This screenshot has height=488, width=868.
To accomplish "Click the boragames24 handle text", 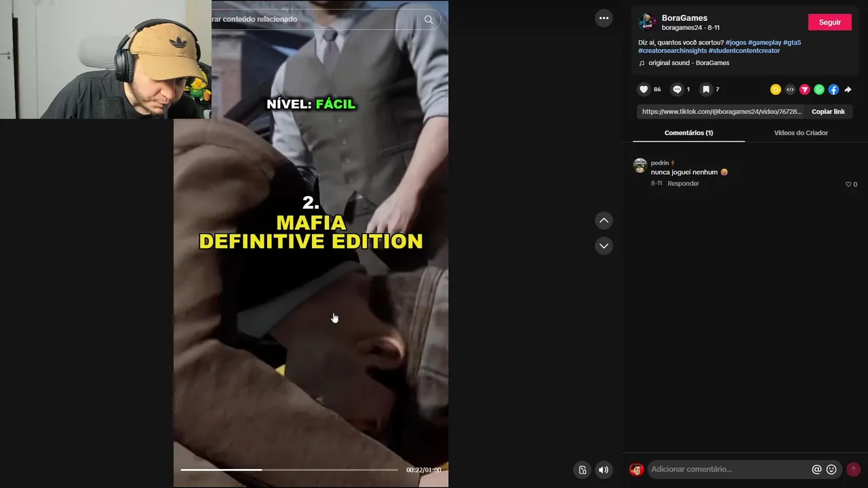I will (x=682, y=28).
